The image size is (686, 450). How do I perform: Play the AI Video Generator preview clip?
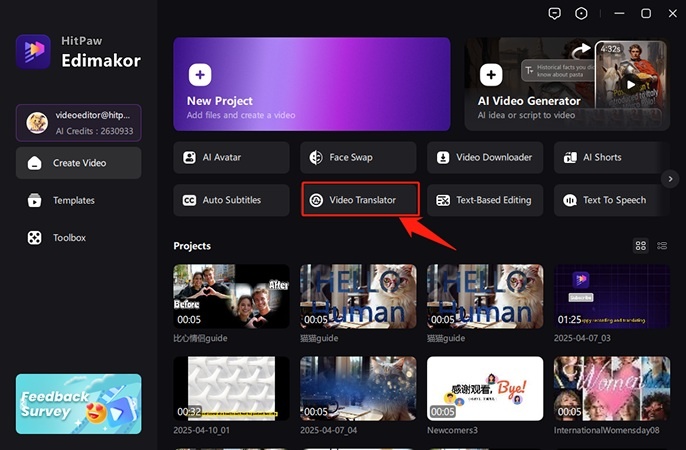click(x=630, y=84)
